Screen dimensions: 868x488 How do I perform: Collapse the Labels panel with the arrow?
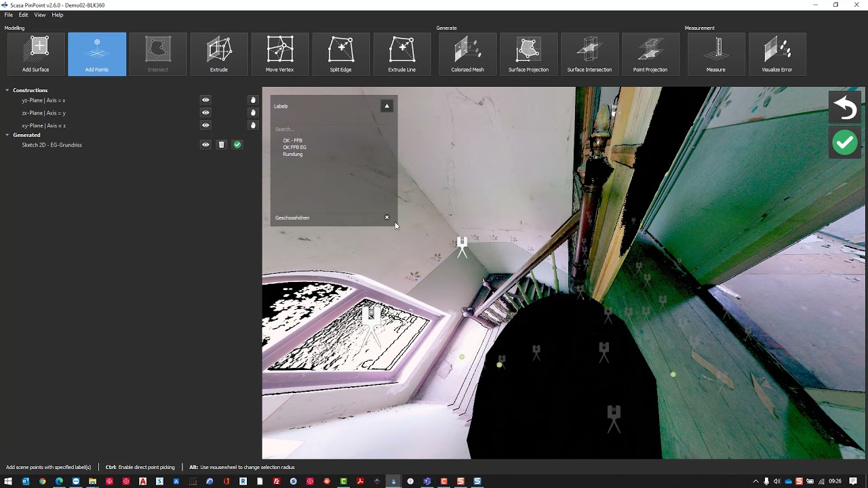[x=387, y=106]
